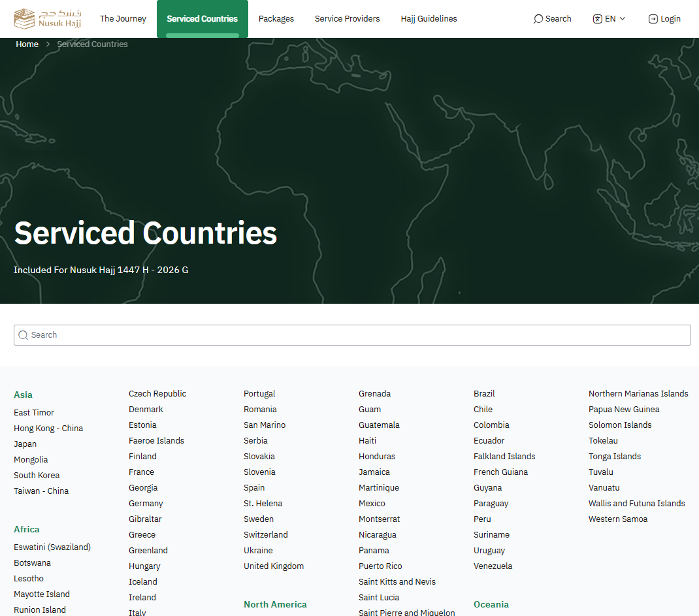Screen dimensions: 699x616
Task: Open Hajj Guidelines menu item
Action: (429, 19)
